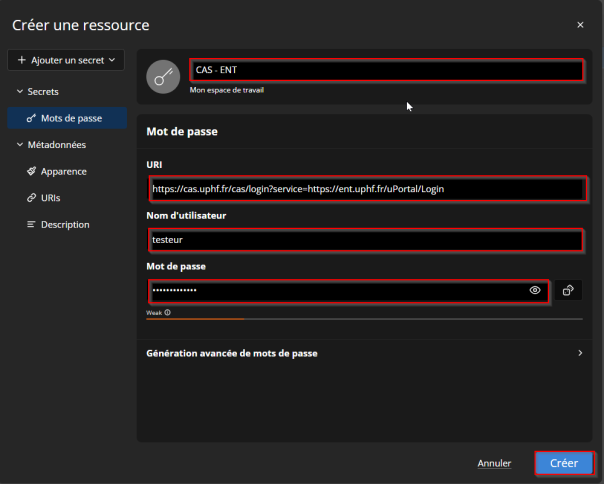Focus the resource name field CAS - ENT
This screenshot has height=484, width=604.
[x=385, y=70]
